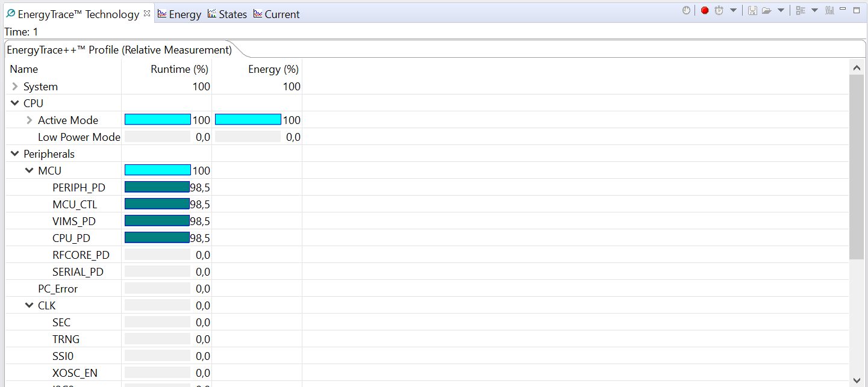Viewport: 868px width, 387px height.
Task: Click the MCU runtime bar
Action: point(158,170)
